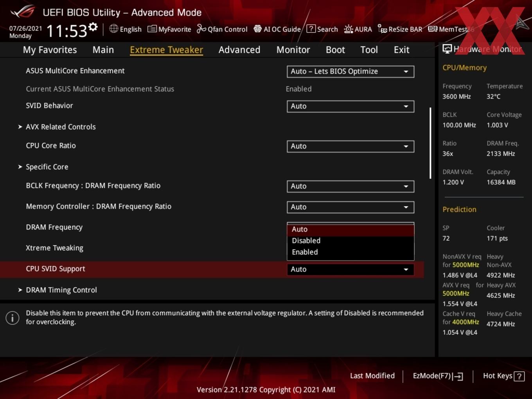Viewport: 532px width, 399px height.
Task: Open BCLK Frequency DRAM Ratio dropdown
Action: [350, 186]
